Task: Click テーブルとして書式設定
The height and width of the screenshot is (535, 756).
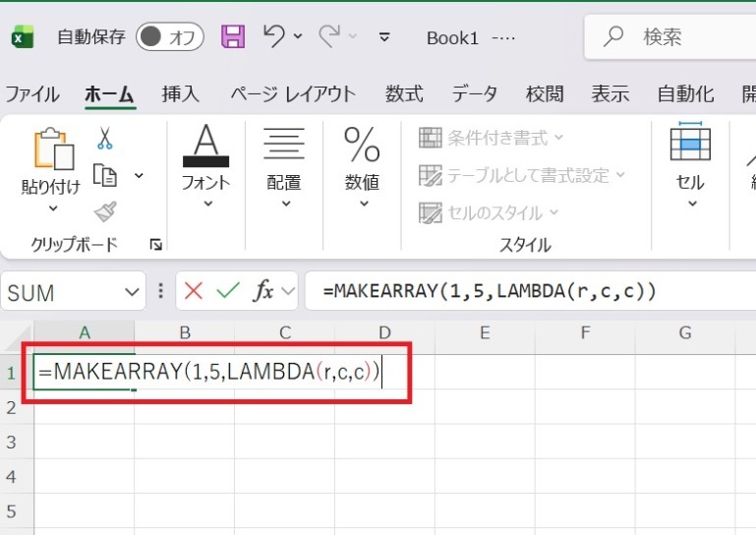Action: coord(522,175)
